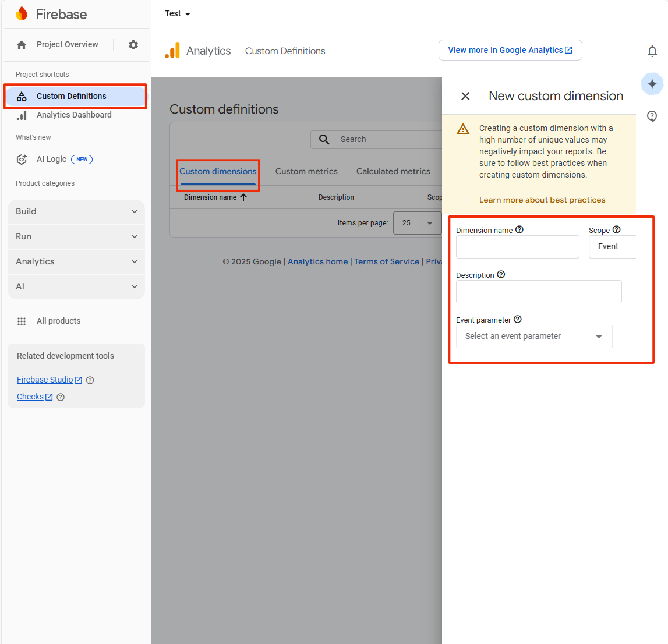Open Learn more about best practices
Image resolution: width=668 pixels, height=644 pixels.
(x=542, y=200)
